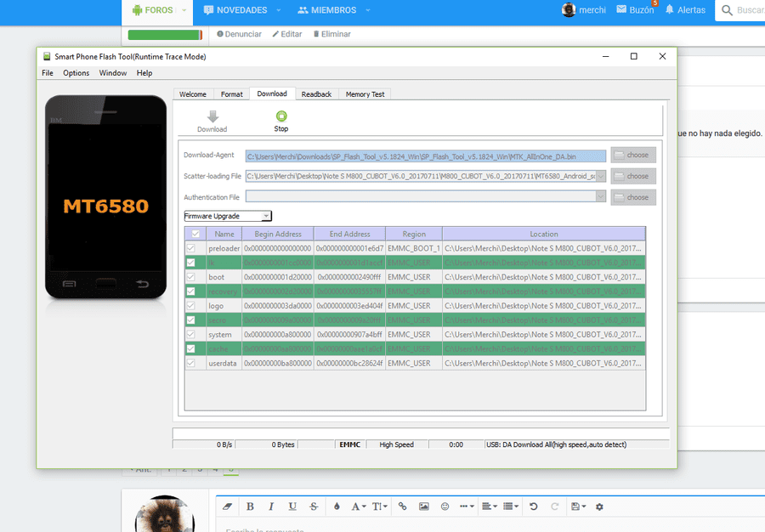Click the orangutan avatar beside reply box
Image resolution: width=765 pixels, height=532 pixels.
pos(164,514)
